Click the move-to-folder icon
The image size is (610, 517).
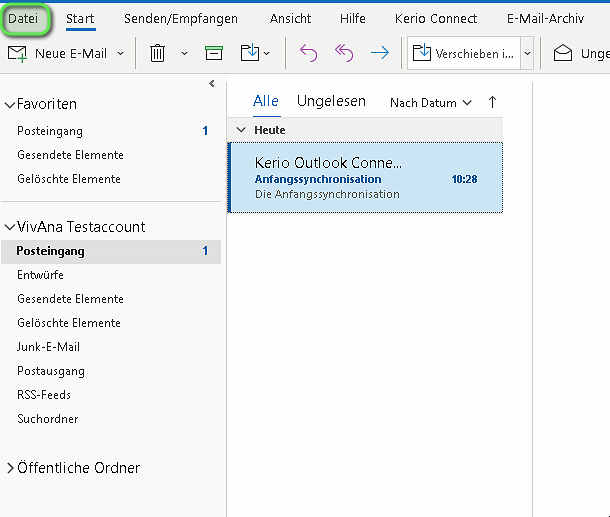coord(249,53)
